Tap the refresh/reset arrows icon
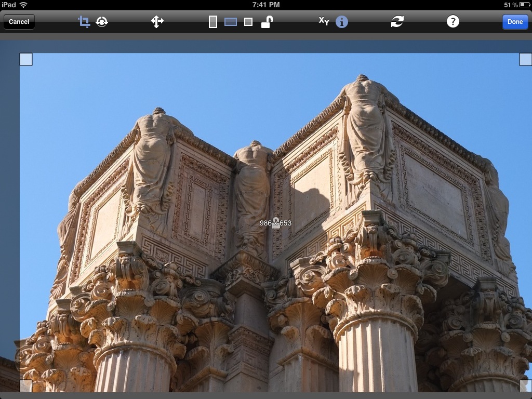Image resolution: width=532 pixels, height=399 pixels. 397,21
